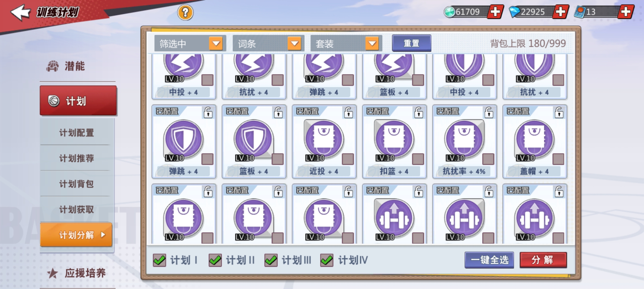Toggle lock icon on 弹跳 +4 shield card
The width and height of the screenshot is (644, 289).
(x=208, y=112)
